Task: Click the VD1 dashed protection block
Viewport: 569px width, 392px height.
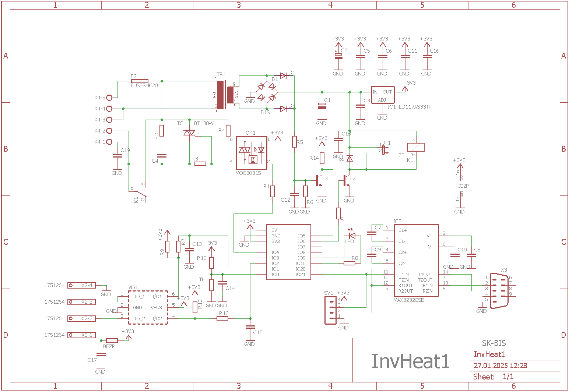Action: click(148, 307)
